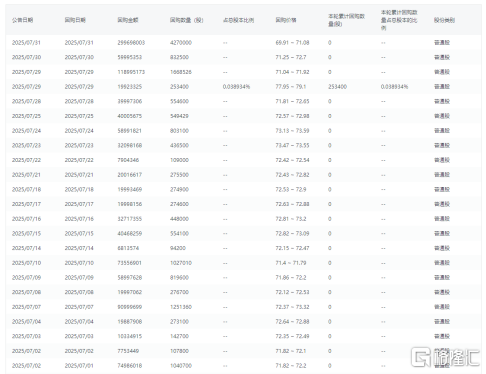Select the quantity cell 1027010
This screenshot has height=374, width=486.
(x=181, y=263)
